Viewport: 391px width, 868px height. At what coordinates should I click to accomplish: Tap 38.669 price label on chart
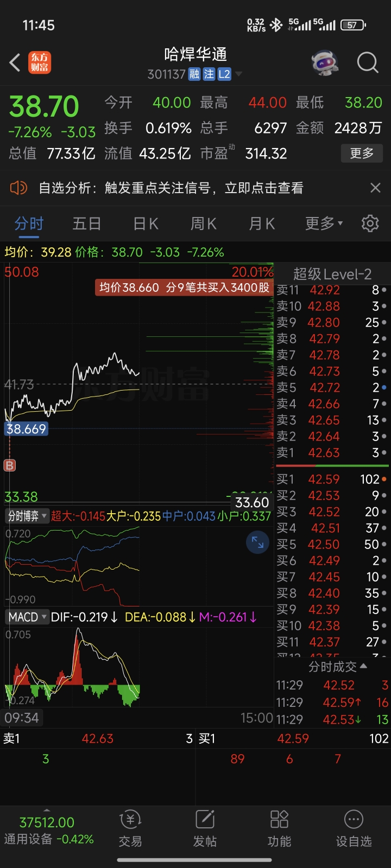click(26, 429)
